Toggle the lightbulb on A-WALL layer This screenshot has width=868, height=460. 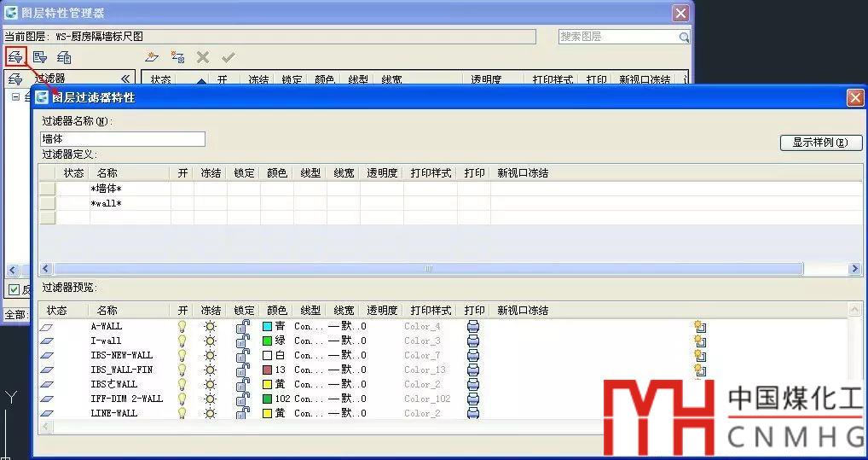(182, 326)
